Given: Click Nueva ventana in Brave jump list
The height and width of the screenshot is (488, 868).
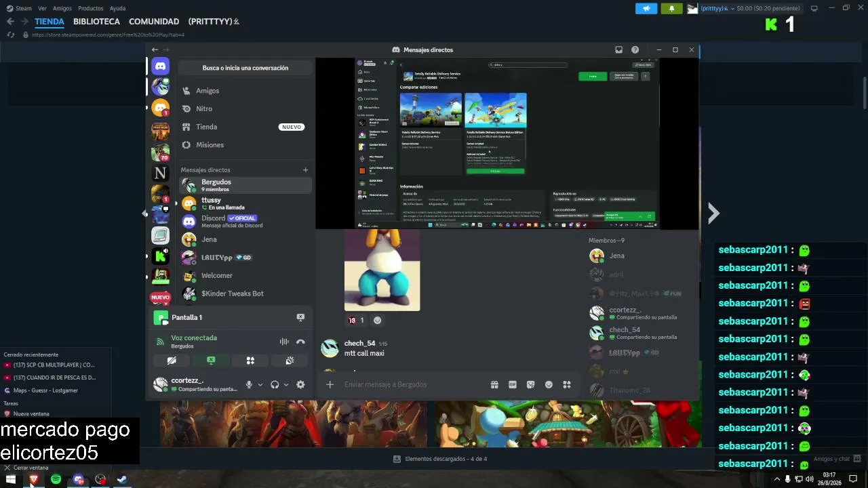Looking at the screenshot, I should [x=31, y=413].
